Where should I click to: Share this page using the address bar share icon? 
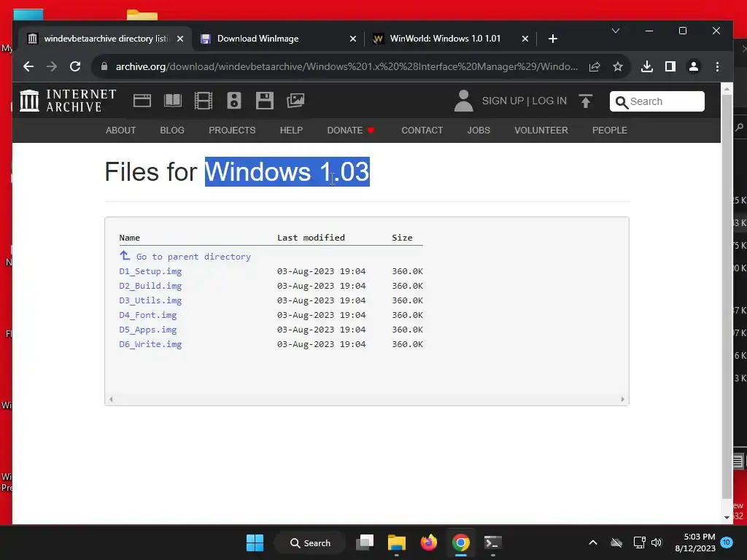point(595,66)
